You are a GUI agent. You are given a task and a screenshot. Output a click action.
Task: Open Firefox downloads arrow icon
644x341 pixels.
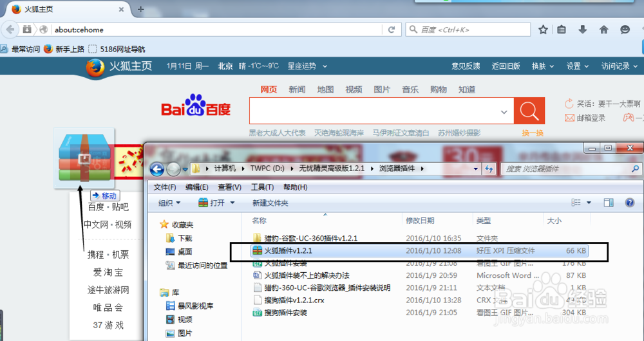point(582,30)
